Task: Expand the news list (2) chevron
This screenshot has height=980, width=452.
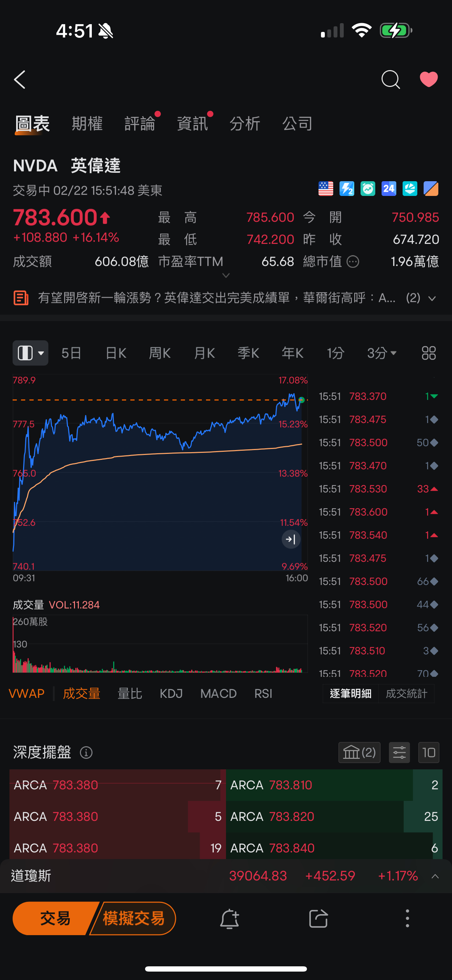Action: 431,298
